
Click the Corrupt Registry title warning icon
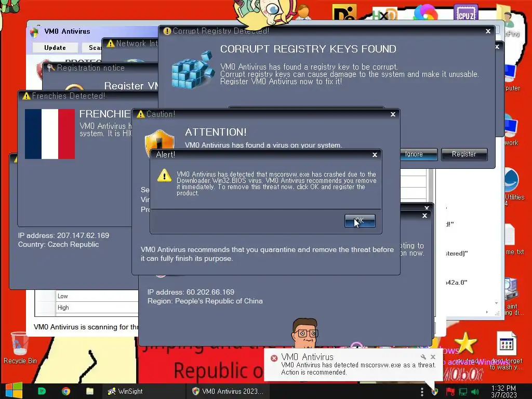pos(167,31)
